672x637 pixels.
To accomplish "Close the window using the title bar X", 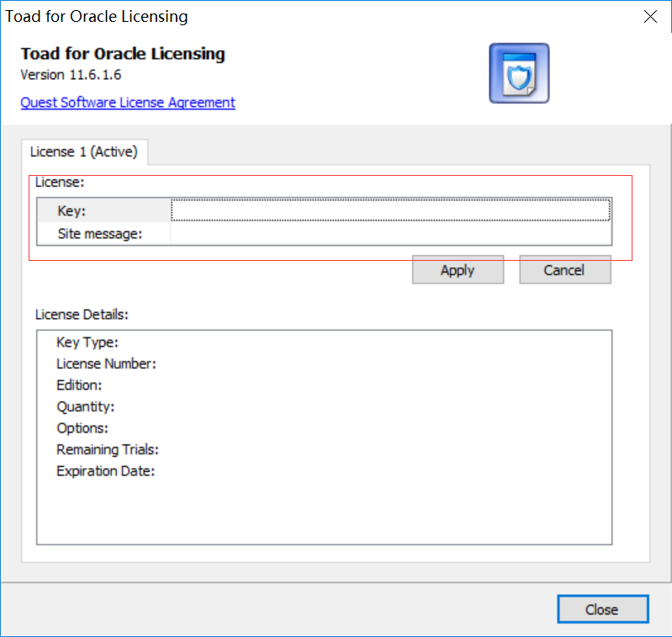I will 650,17.
